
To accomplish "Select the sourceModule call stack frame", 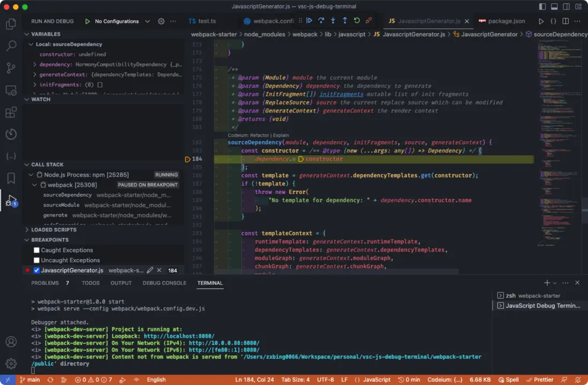I will pyautogui.click(x=61, y=205).
